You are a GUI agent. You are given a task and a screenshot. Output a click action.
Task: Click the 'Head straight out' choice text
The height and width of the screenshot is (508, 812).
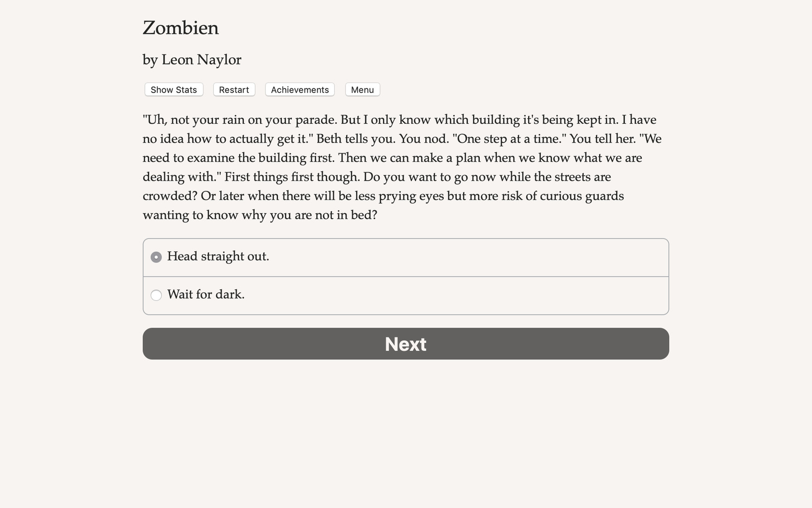pos(219,257)
